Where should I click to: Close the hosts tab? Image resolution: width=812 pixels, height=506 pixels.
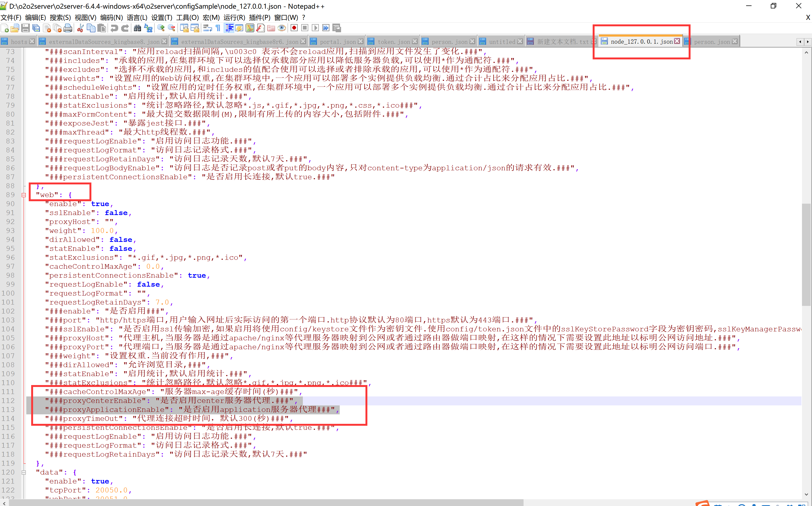pos(32,41)
